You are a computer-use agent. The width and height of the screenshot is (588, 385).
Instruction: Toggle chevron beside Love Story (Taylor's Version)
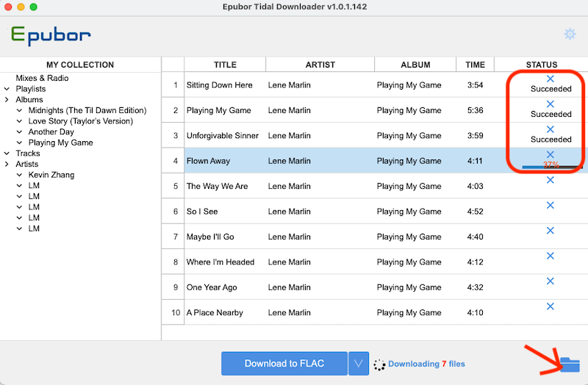click(x=20, y=121)
